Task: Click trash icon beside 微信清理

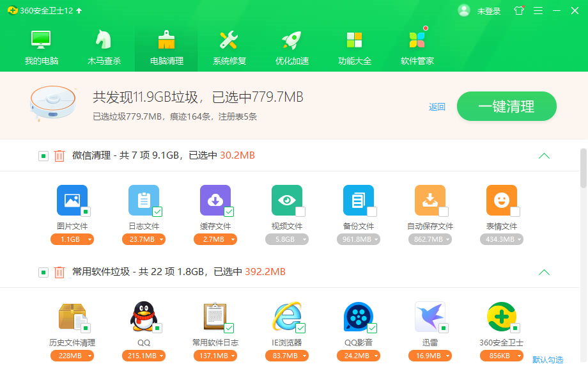Action: click(x=59, y=155)
